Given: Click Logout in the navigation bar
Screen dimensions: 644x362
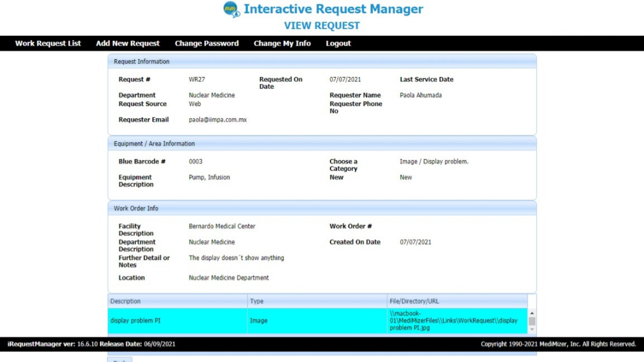Looking at the screenshot, I should (x=338, y=43).
